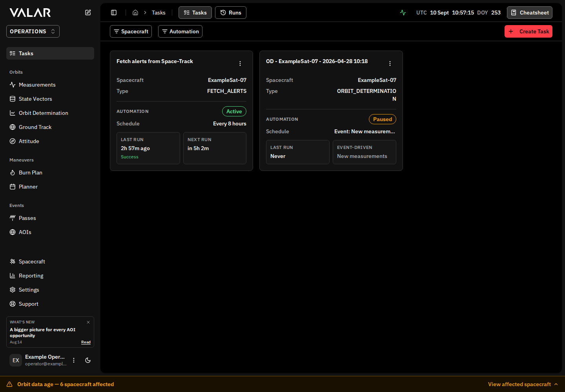Click the Paused automation status badge
Screen dimensions: 565x392
coord(383,119)
